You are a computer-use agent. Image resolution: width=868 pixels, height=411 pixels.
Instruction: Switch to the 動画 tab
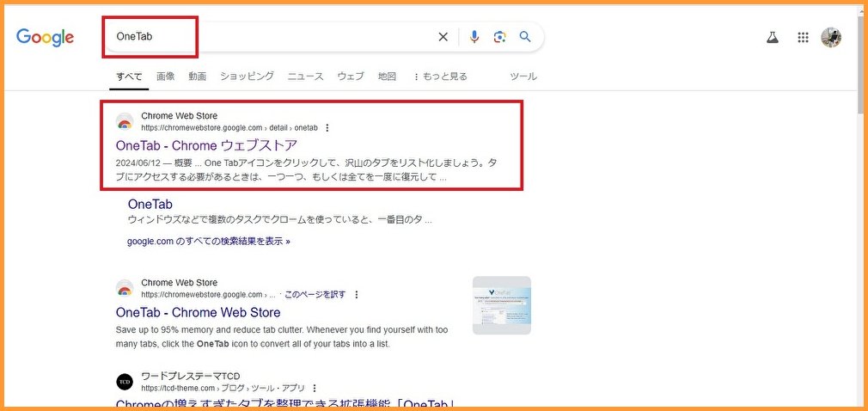(197, 77)
